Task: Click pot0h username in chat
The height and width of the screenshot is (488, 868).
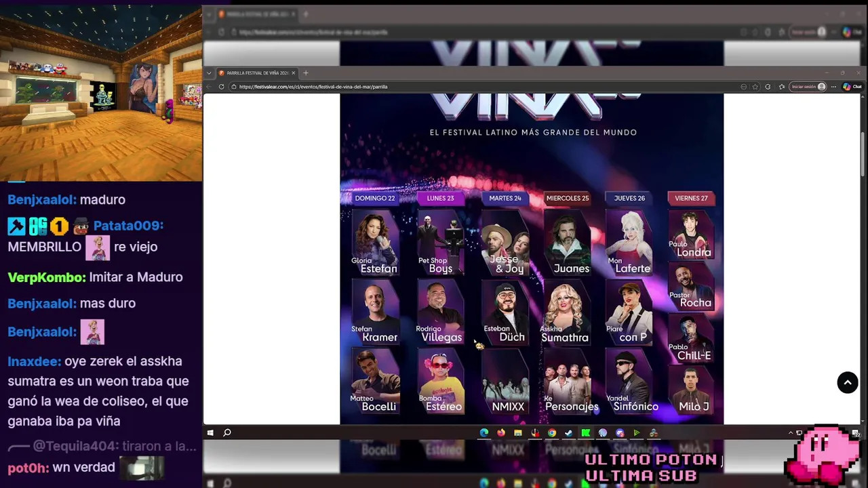Action: 28,467
